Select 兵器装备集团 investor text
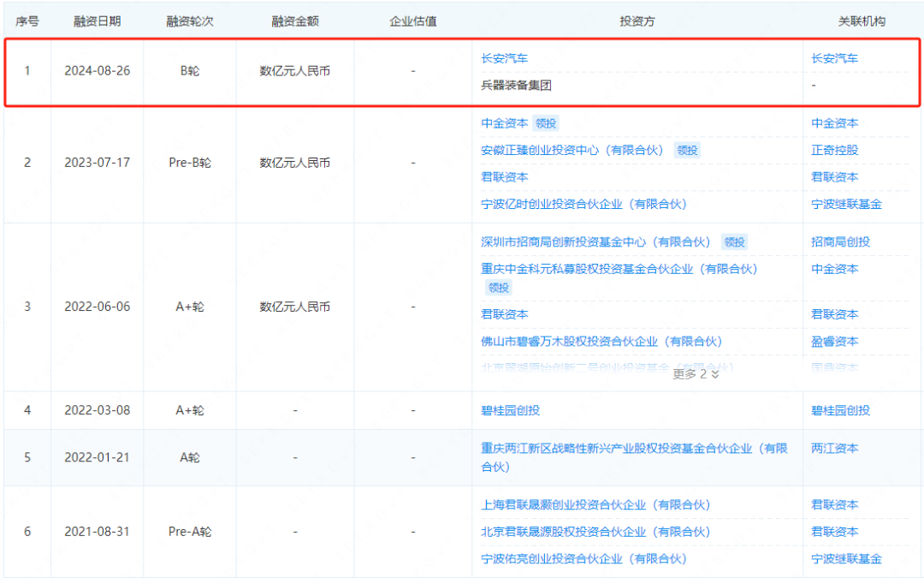Screen dimensions: 924x578 [516, 86]
